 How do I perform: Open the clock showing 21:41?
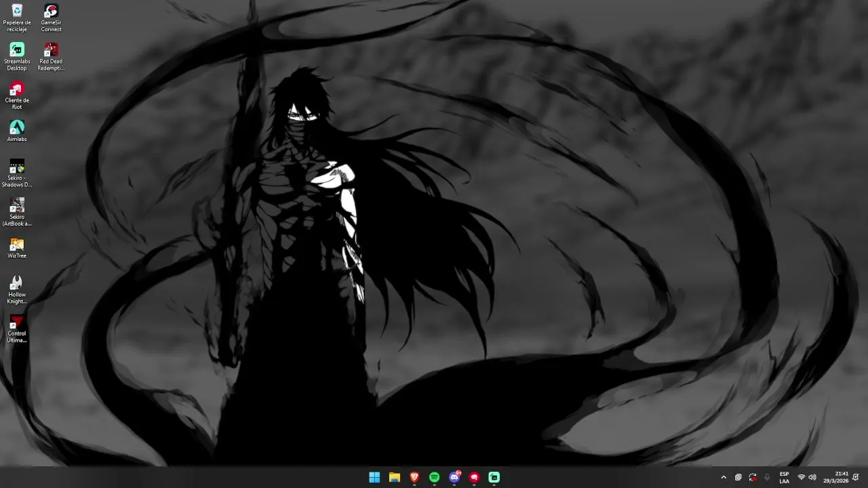pos(836,477)
